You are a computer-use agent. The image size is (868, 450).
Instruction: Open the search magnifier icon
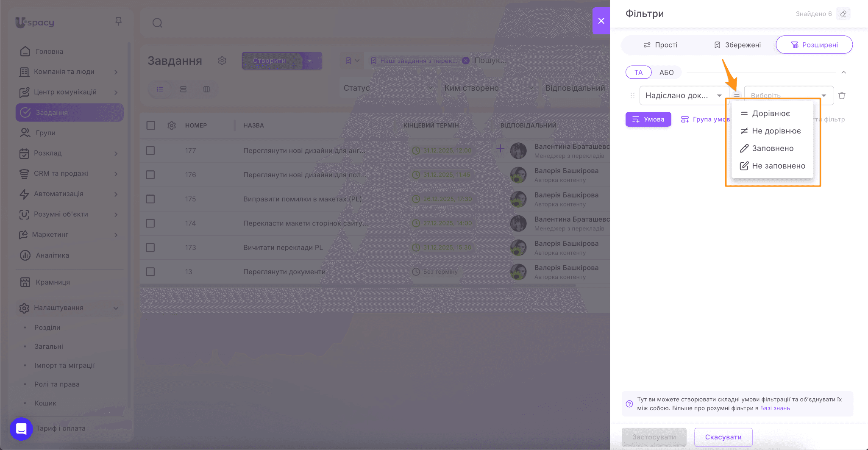[x=157, y=23]
